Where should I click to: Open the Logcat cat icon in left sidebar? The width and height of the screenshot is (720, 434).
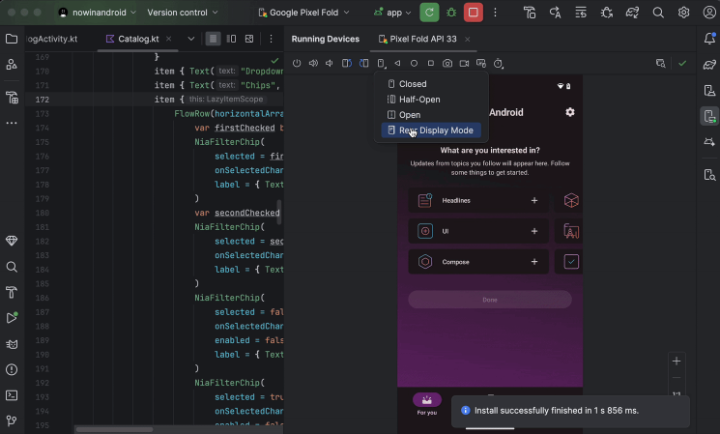point(11,344)
